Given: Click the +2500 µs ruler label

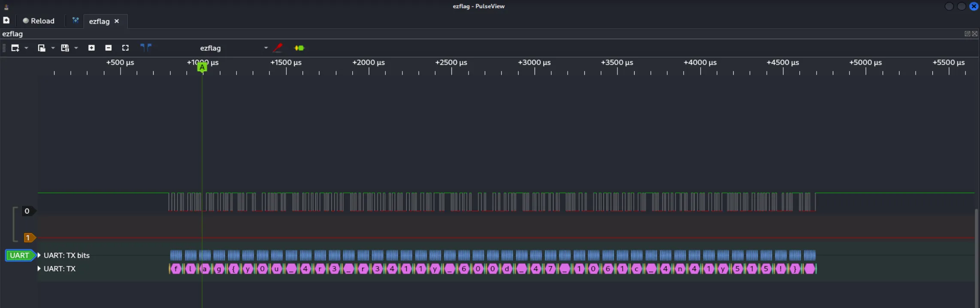Looking at the screenshot, I should tap(451, 63).
